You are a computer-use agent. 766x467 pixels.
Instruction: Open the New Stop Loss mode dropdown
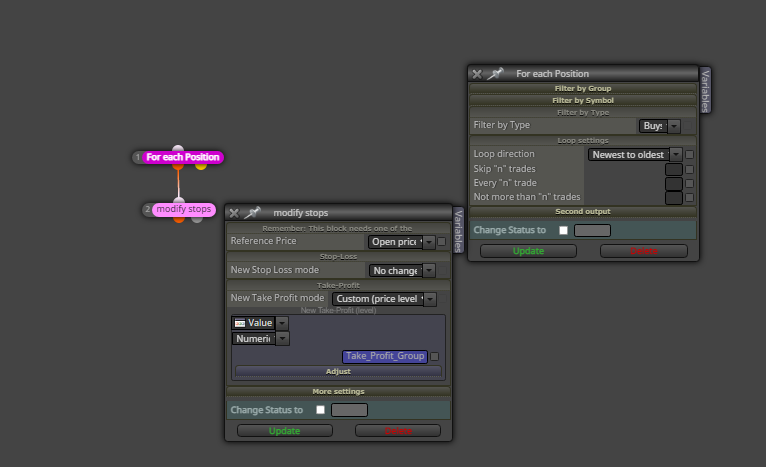coord(402,271)
